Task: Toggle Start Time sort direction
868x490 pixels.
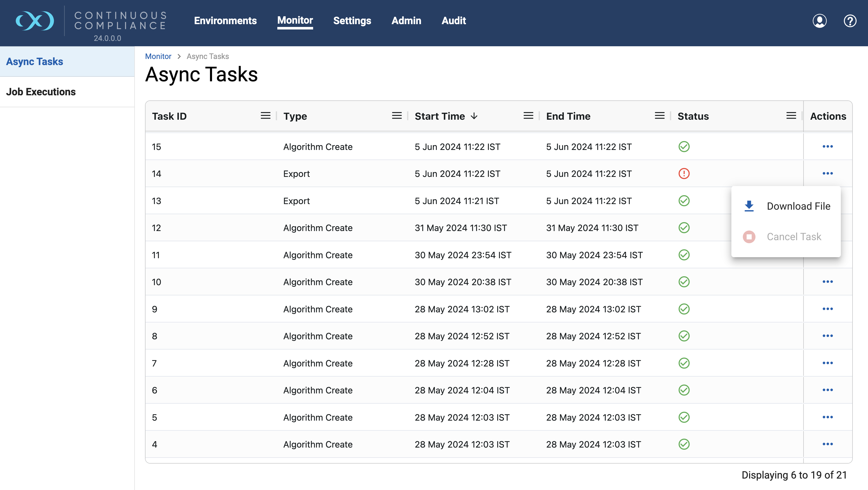Action: tap(474, 116)
